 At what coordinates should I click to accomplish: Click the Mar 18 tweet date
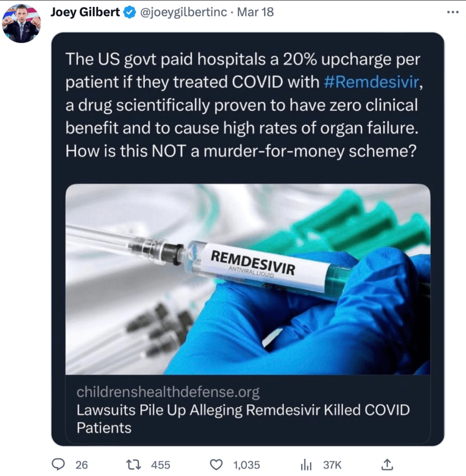coord(255,13)
